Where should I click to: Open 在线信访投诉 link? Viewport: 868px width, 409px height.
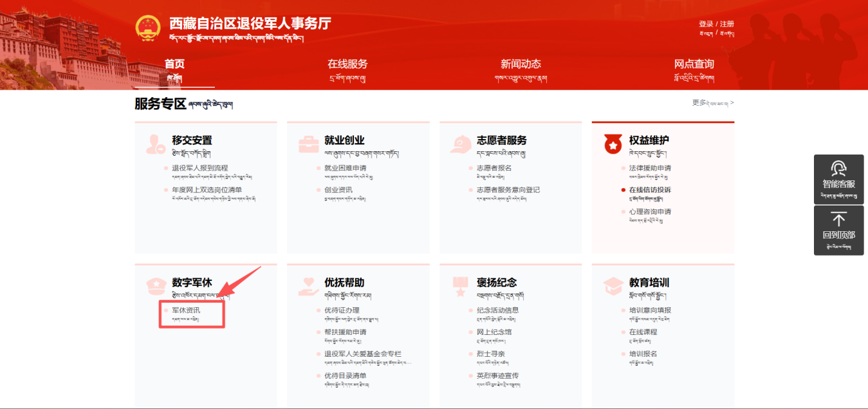click(650, 190)
